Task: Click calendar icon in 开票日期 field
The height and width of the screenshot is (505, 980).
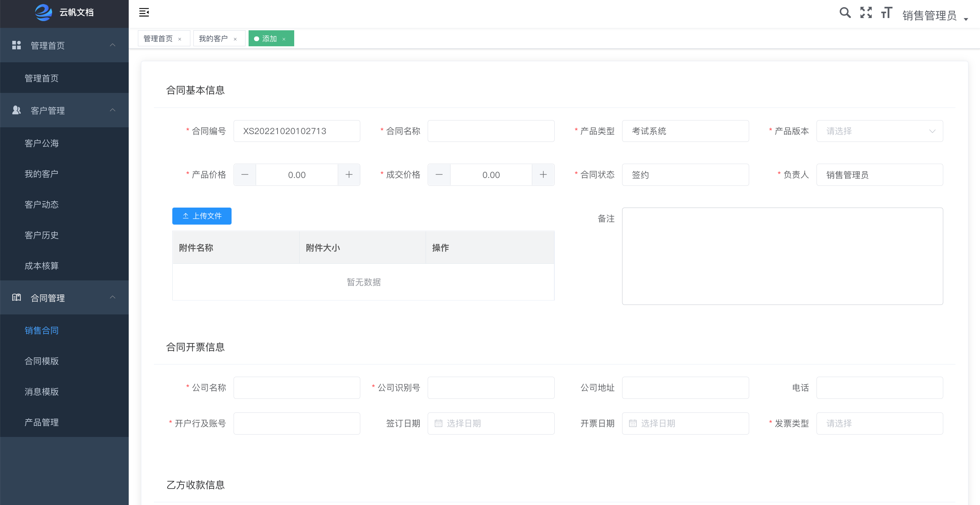Action: 633,423
